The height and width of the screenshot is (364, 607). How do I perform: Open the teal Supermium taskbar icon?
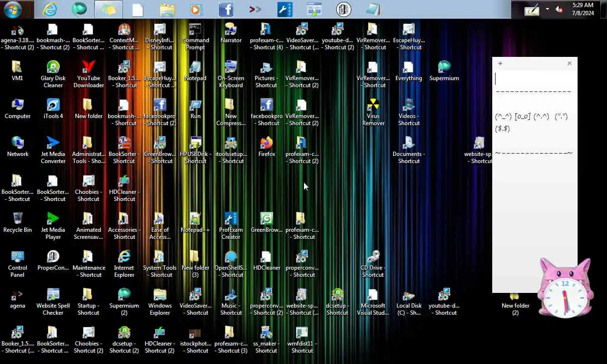point(79,9)
